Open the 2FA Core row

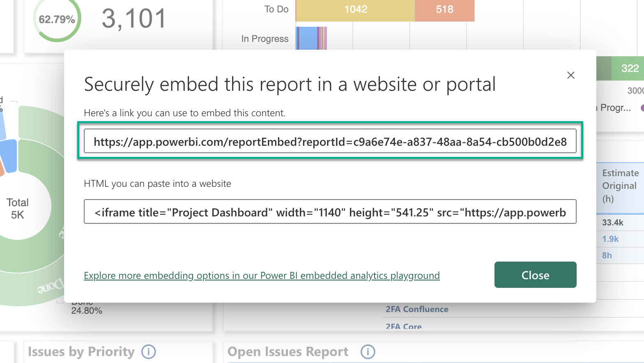point(403,326)
